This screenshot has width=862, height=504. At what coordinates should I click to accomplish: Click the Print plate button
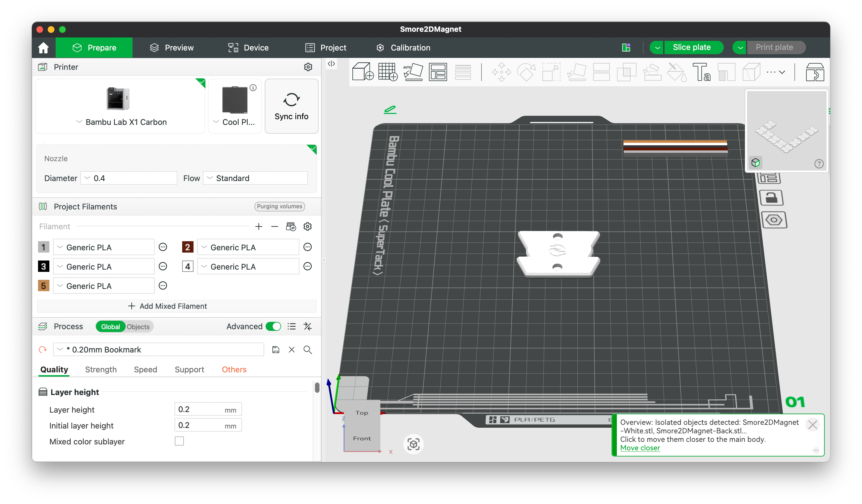pos(776,48)
